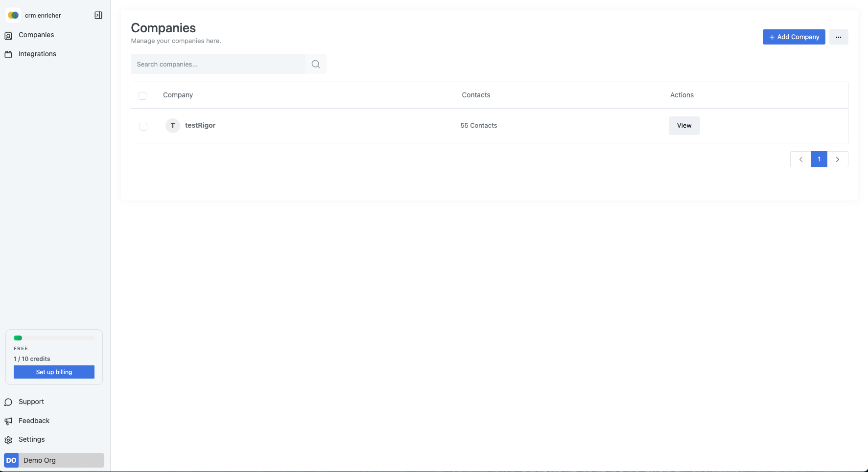
Task: Click the testRigor avatar letter T
Action: point(172,126)
